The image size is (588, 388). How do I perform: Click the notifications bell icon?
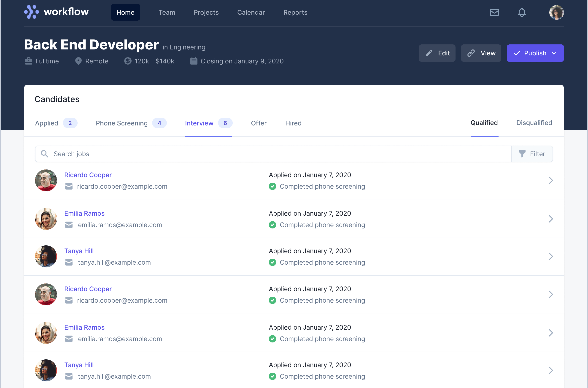click(x=521, y=12)
